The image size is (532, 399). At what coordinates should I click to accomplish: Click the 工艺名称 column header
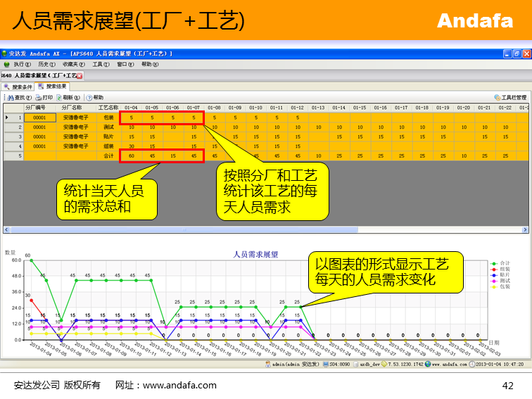(108, 108)
